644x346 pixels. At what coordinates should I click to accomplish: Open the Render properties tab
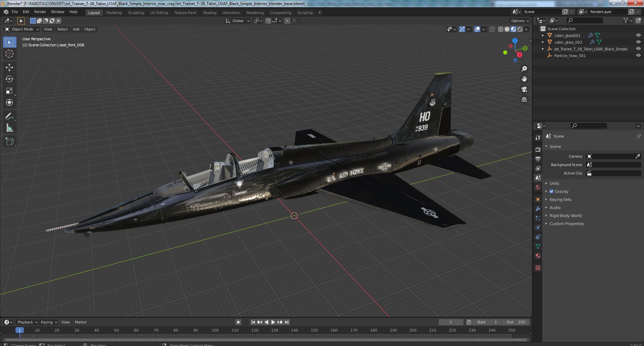coord(538,149)
